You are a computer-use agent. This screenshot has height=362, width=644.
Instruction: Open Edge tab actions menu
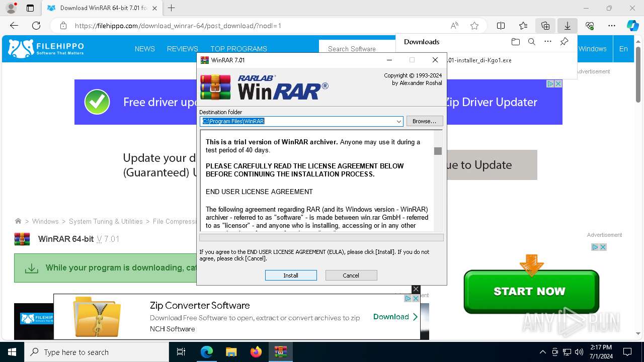point(30,8)
